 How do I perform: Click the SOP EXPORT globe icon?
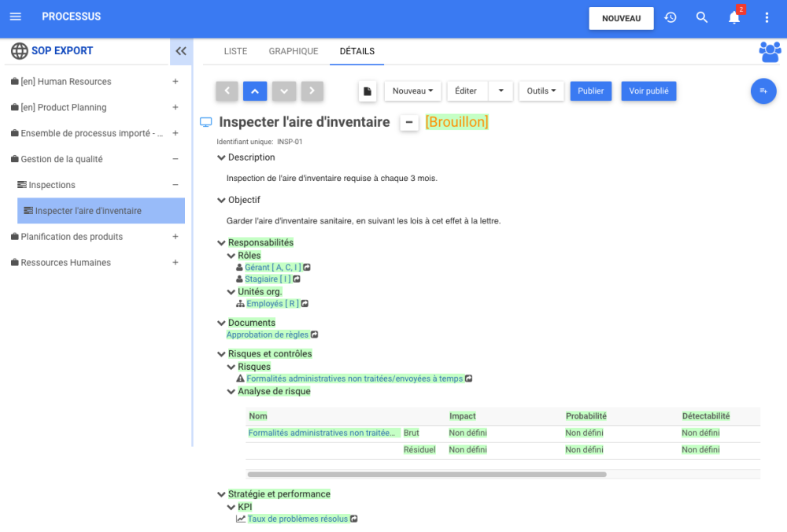pos(19,50)
